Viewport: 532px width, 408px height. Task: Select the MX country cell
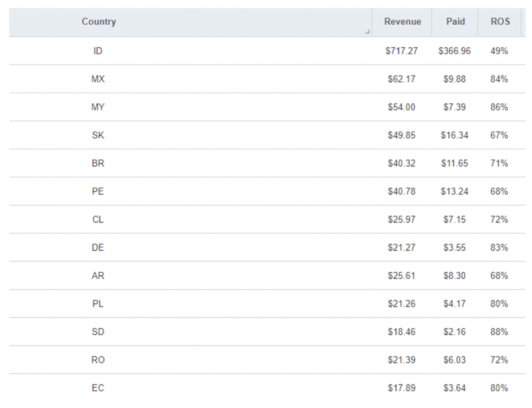[98, 79]
